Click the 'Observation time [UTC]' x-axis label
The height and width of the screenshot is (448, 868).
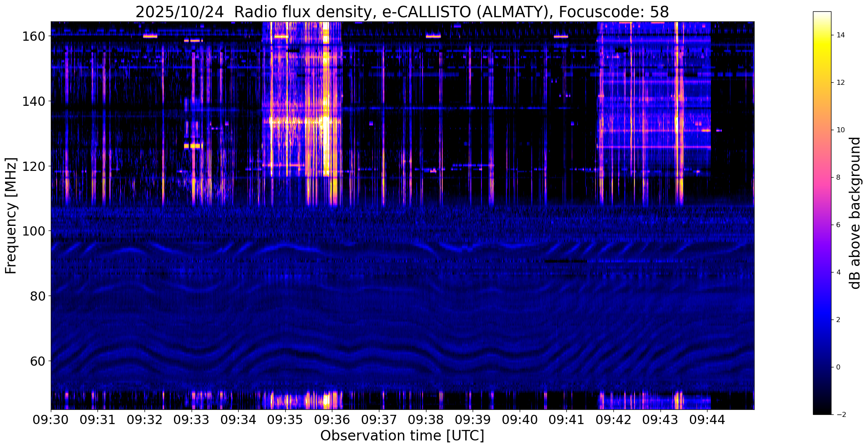click(x=402, y=435)
